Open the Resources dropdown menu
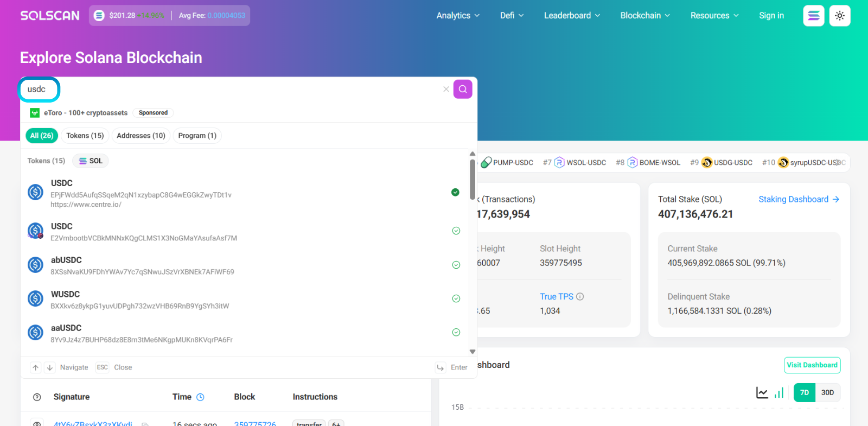 [x=714, y=16]
